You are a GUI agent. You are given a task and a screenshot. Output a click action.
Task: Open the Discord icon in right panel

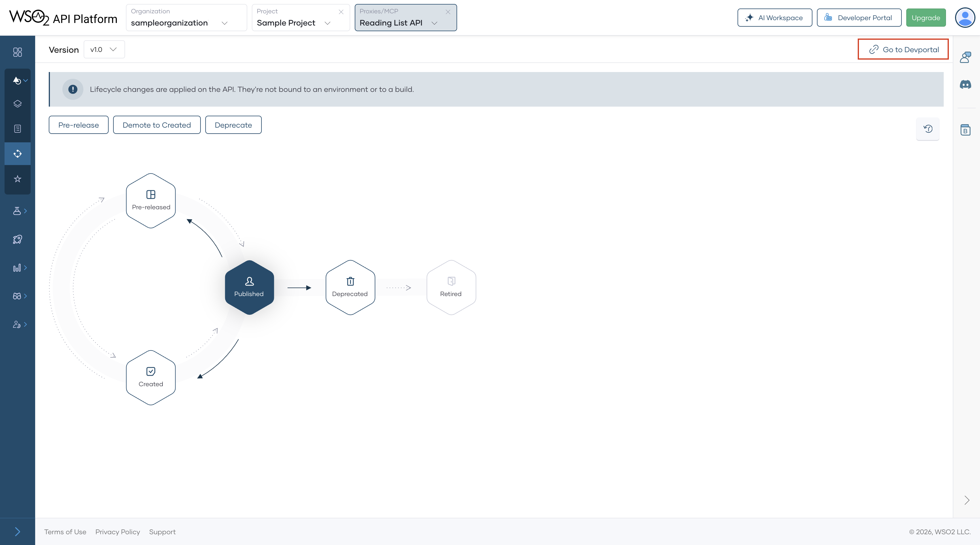coord(965,85)
